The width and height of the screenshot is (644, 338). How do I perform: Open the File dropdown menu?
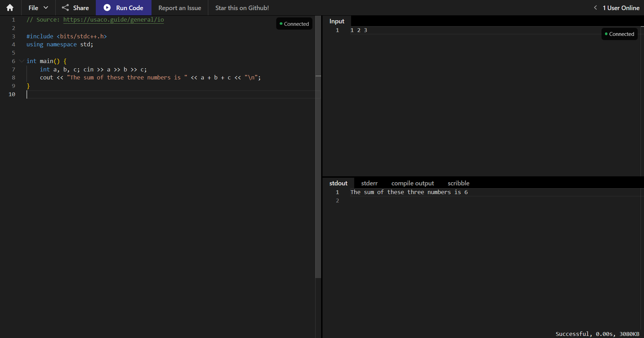[38, 7]
